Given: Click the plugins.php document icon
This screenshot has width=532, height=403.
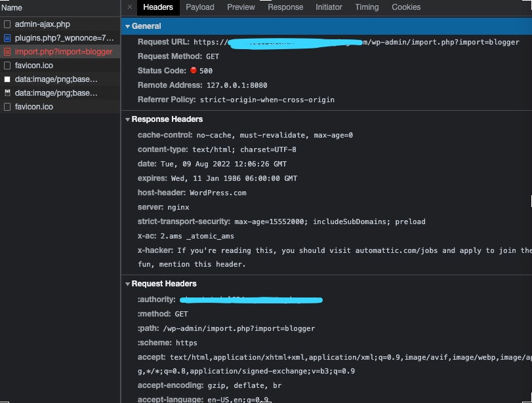Looking at the screenshot, I should pyautogui.click(x=7, y=38).
